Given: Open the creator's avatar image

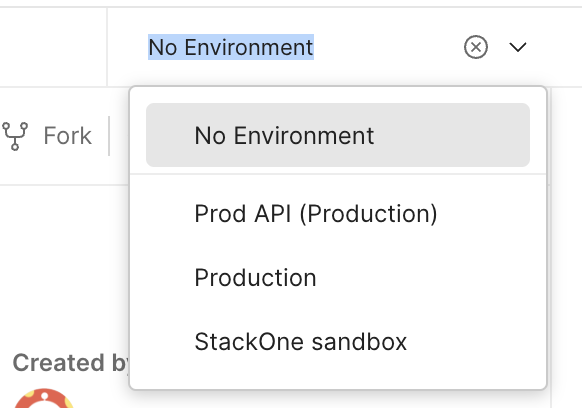Looking at the screenshot, I should (x=44, y=399).
